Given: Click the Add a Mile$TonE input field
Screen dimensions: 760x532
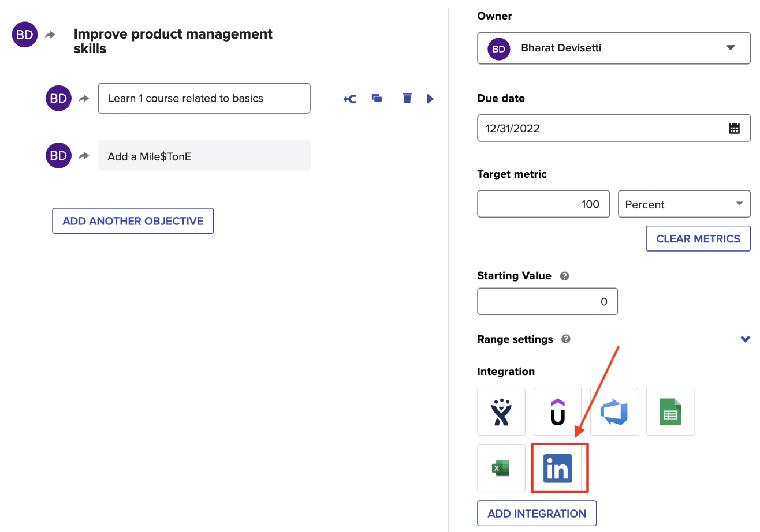Looking at the screenshot, I should coord(204,155).
